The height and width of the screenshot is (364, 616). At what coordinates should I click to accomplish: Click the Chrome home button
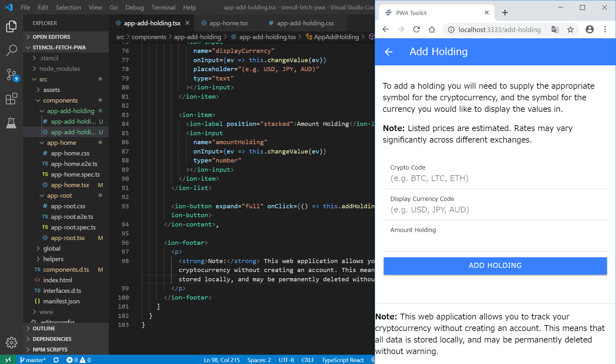(432, 29)
